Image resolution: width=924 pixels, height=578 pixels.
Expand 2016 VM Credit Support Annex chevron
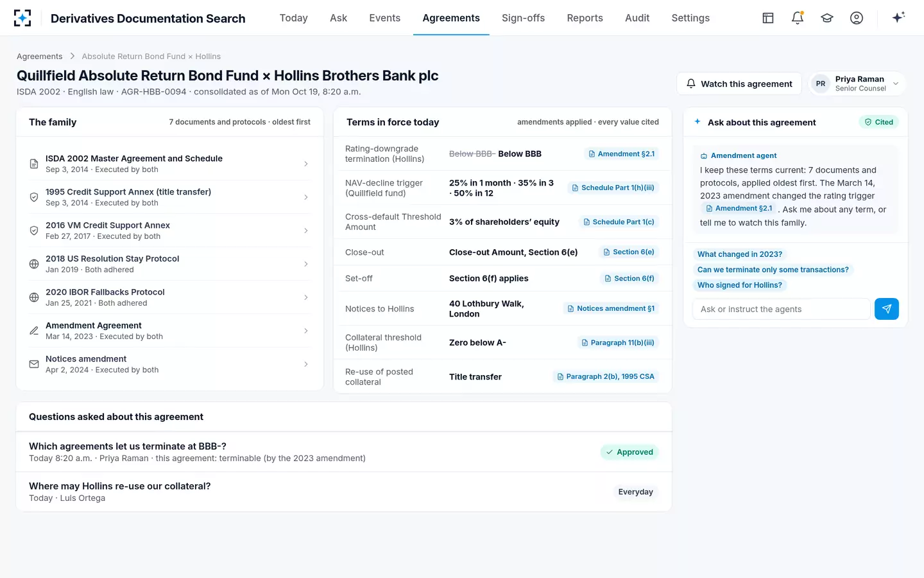(x=306, y=231)
